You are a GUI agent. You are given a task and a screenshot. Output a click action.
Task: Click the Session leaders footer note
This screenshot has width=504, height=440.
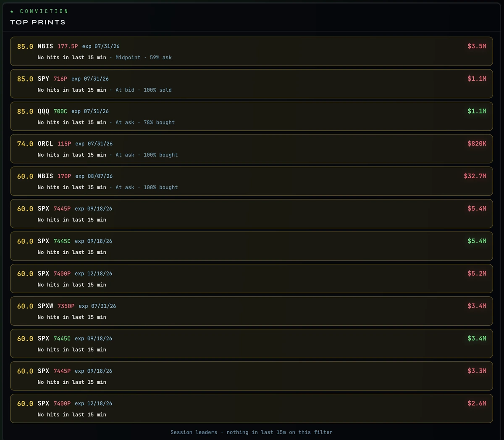pos(252,432)
